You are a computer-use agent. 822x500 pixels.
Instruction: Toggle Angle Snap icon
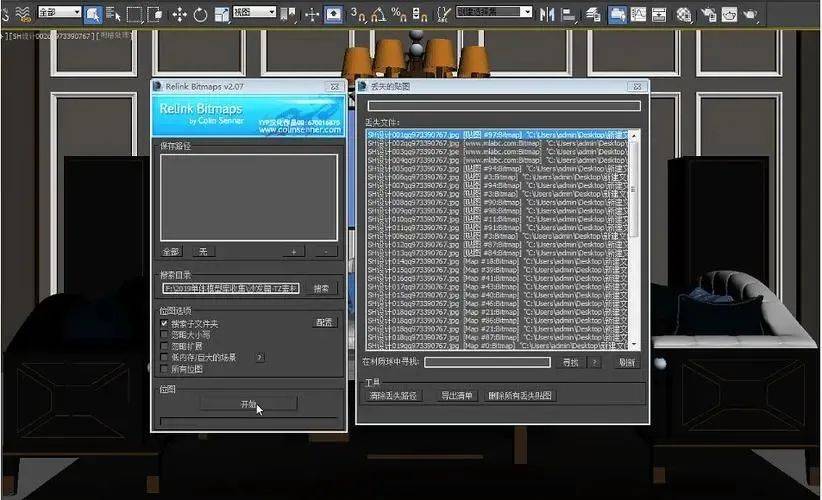(378, 14)
